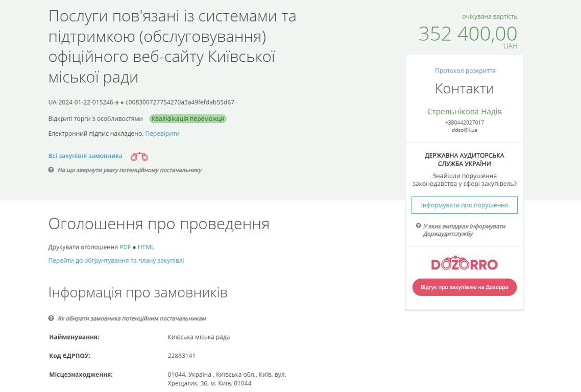Print the announcement as PDF

point(125,247)
